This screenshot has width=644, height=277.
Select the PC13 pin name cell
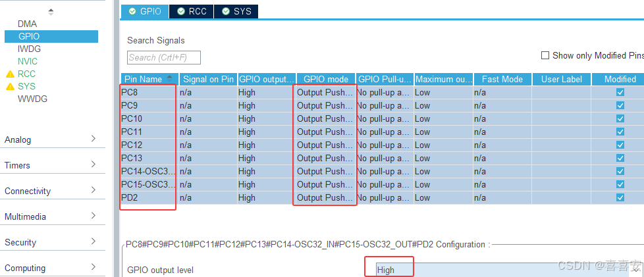tap(149, 158)
